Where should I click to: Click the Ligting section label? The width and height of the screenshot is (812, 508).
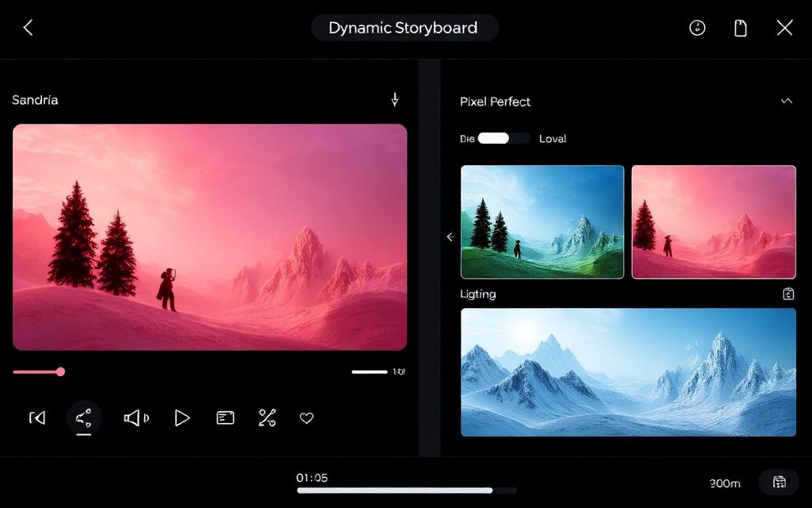478,294
